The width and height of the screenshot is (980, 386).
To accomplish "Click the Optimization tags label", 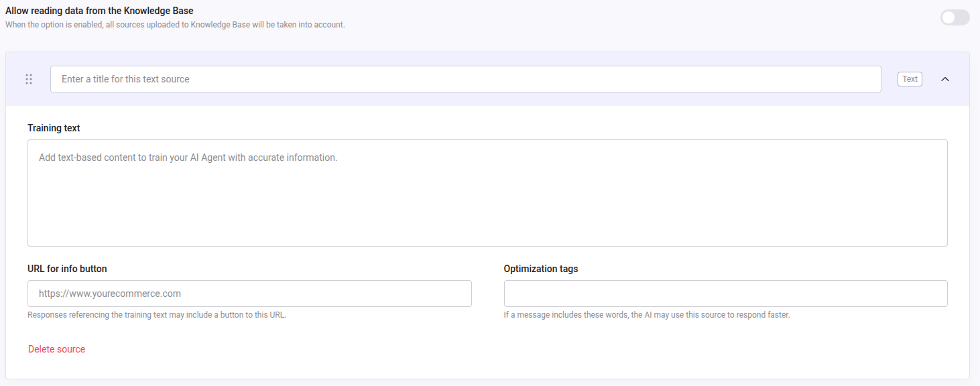I will click(x=540, y=269).
